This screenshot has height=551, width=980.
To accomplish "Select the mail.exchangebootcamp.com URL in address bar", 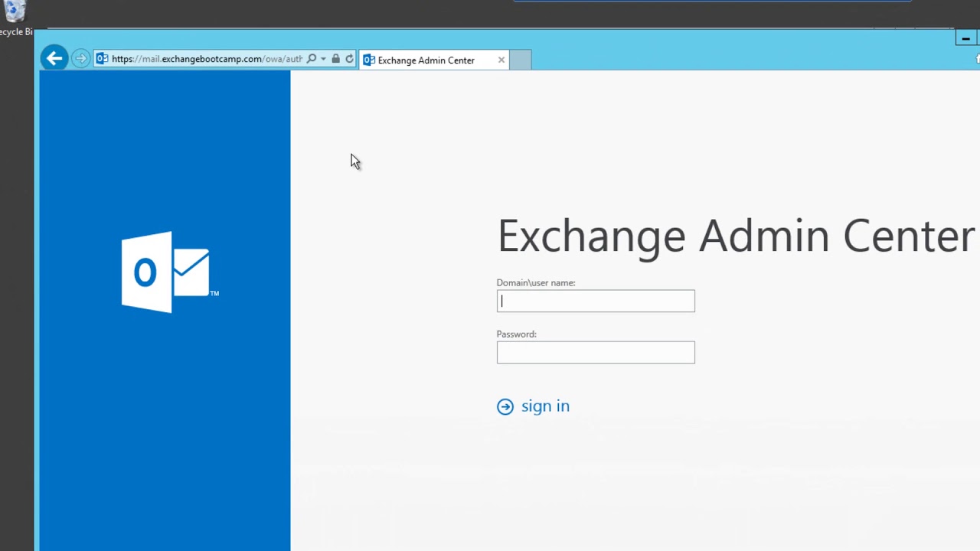I will 207,59.
